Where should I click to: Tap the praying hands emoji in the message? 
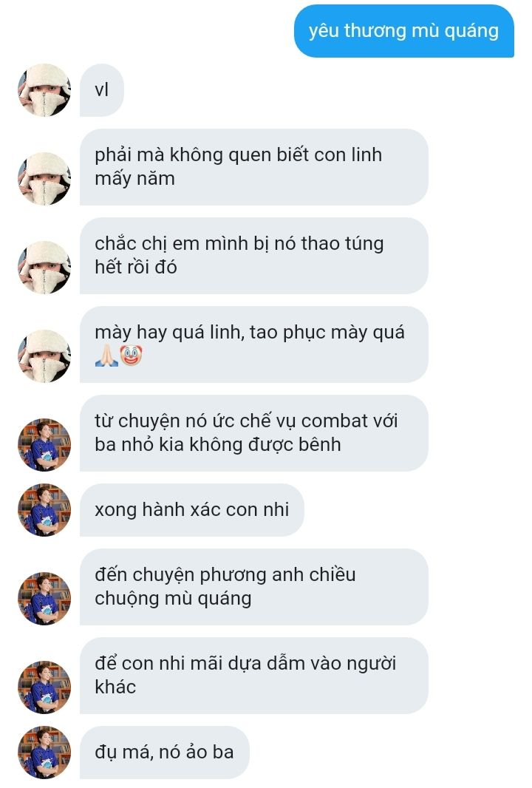click(106, 356)
